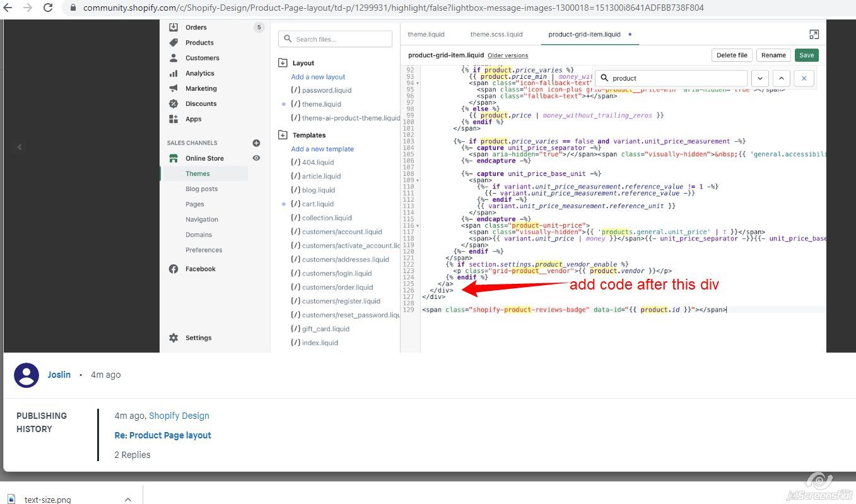Click Joslin's user avatar
856x504 pixels.
(x=26, y=375)
